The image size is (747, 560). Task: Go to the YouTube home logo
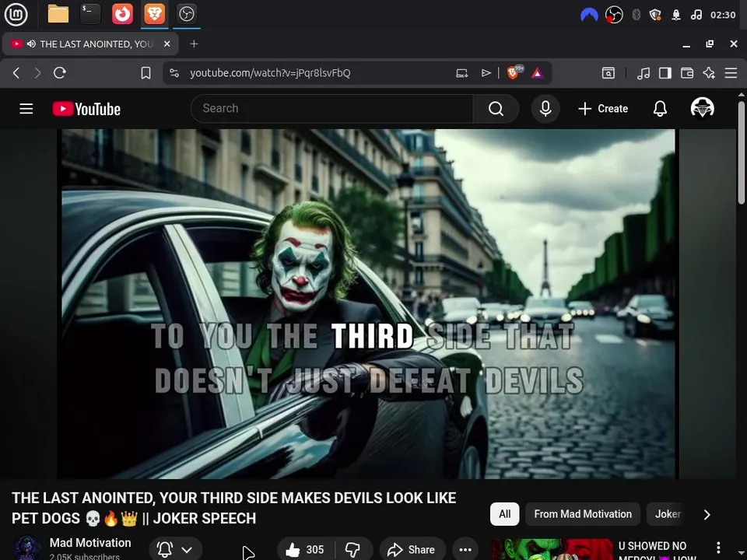(86, 109)
